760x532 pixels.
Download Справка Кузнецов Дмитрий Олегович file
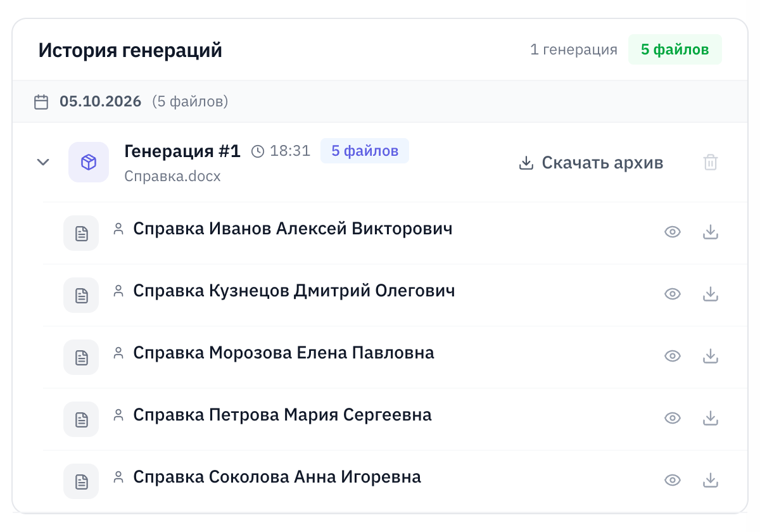[711, 294]
